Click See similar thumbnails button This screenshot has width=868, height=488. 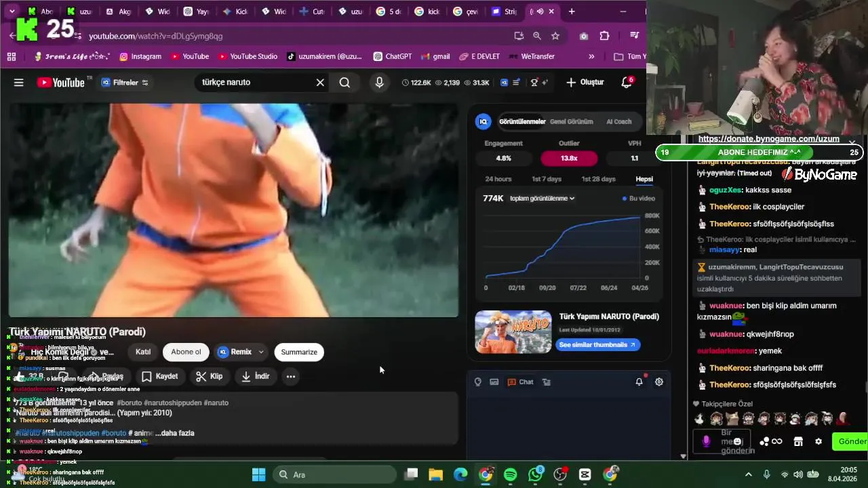[597, 344]
